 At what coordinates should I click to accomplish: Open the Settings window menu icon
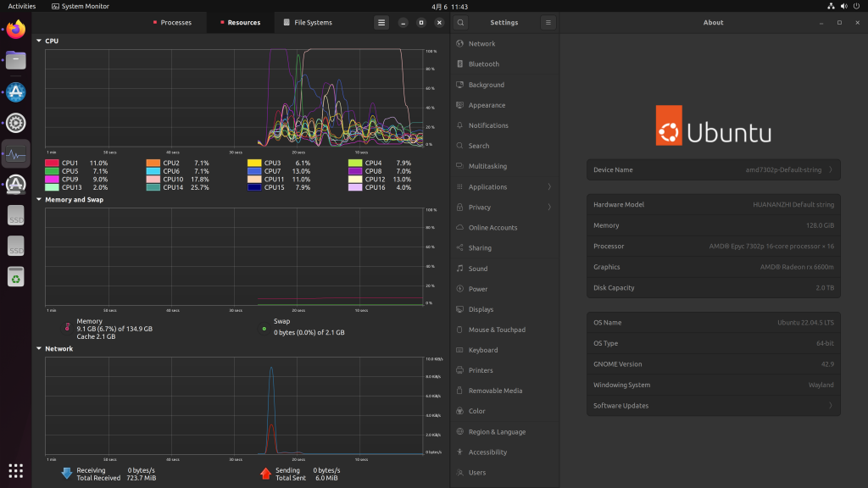click(x=548, y=22)
